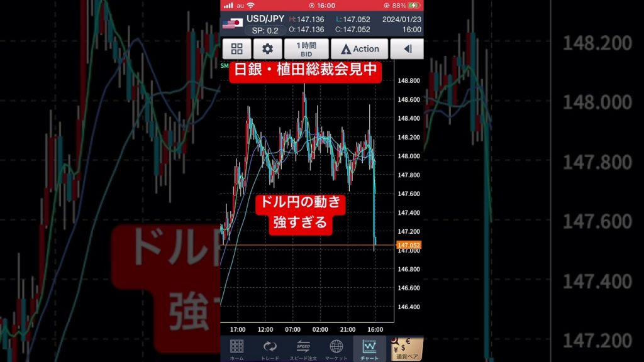
Task: Tap the USD/JPY flag icon
Action: pos(232,23)
